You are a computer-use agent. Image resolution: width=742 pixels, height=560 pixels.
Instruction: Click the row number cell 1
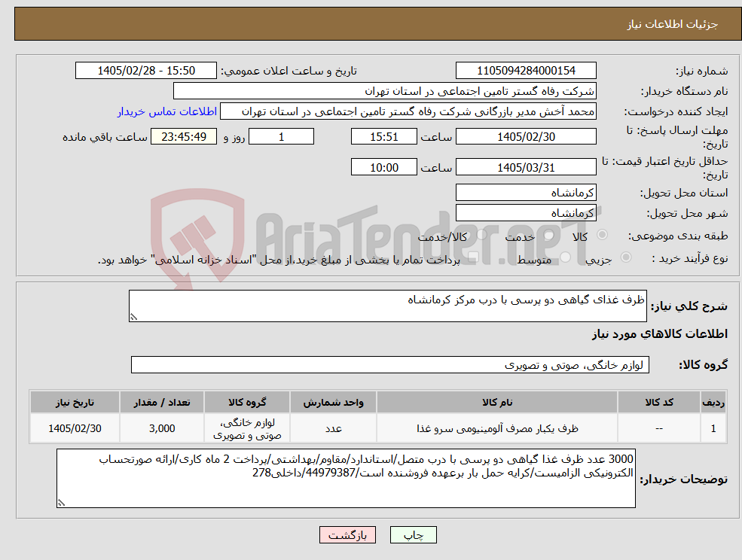[713, 428]
